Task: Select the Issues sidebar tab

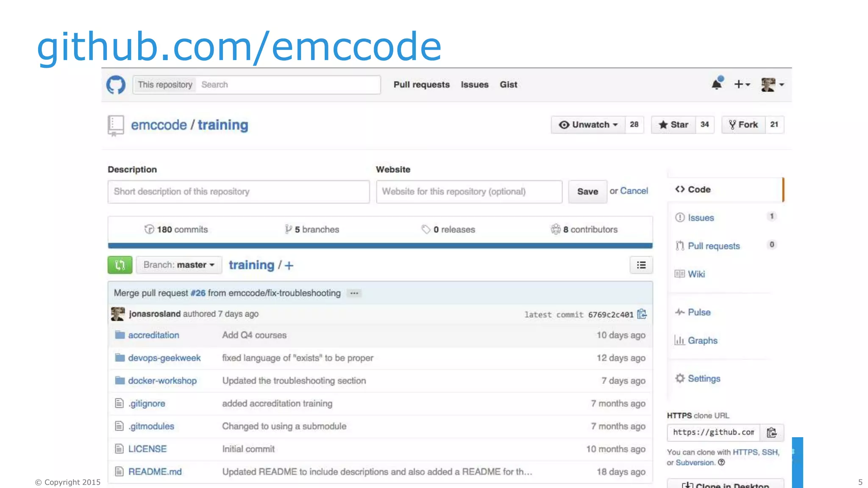Action: (726, 218)
